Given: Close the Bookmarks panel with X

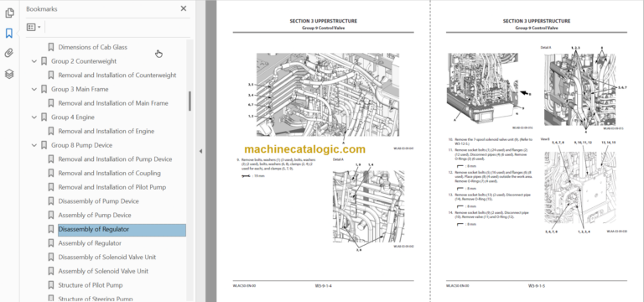Looking at the screenshot, I should pyautogui.click(x=183, y=8).
